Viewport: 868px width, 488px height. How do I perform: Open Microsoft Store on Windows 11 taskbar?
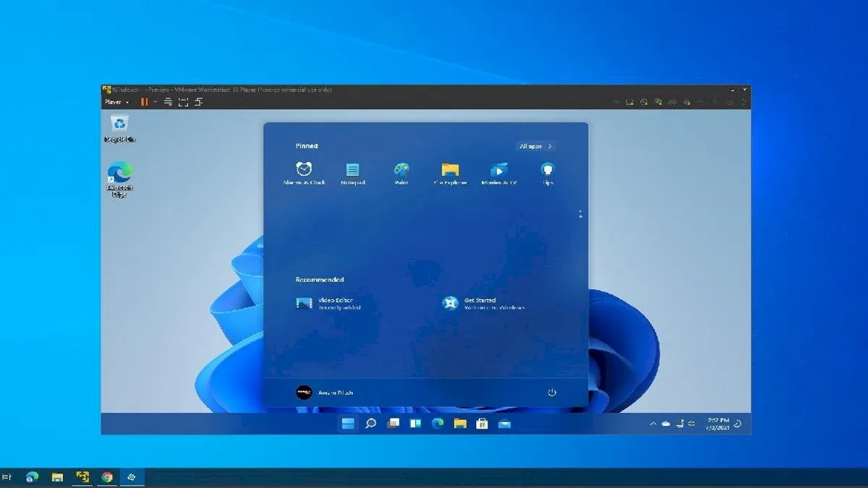(482, 424)
